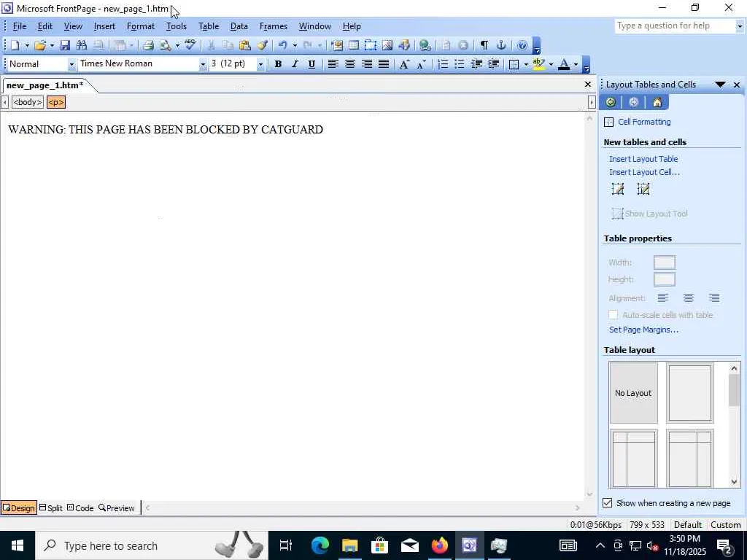The height and width of the screenshot is (560, 747).
Task: Toggle Show All paragraph marks
Action: tap(484, 45)
